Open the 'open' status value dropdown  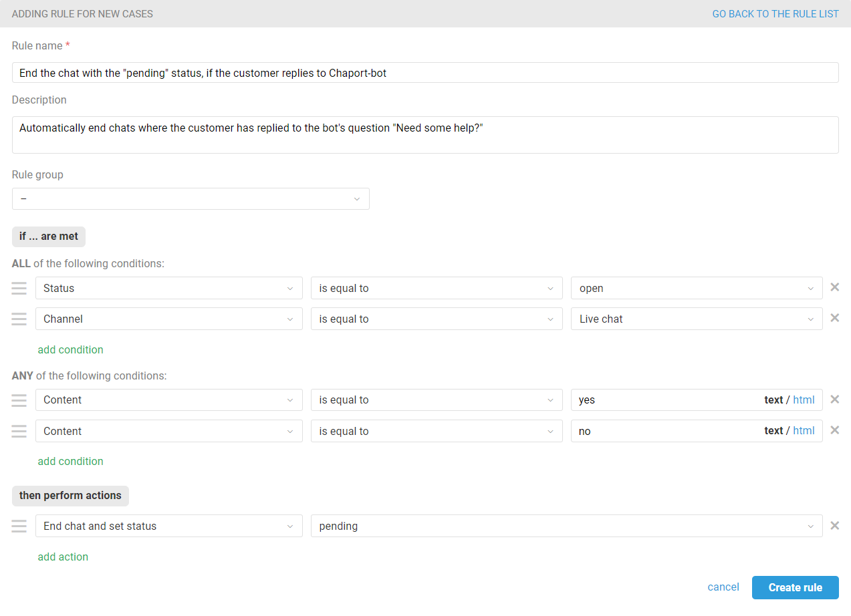pos(697,288)
